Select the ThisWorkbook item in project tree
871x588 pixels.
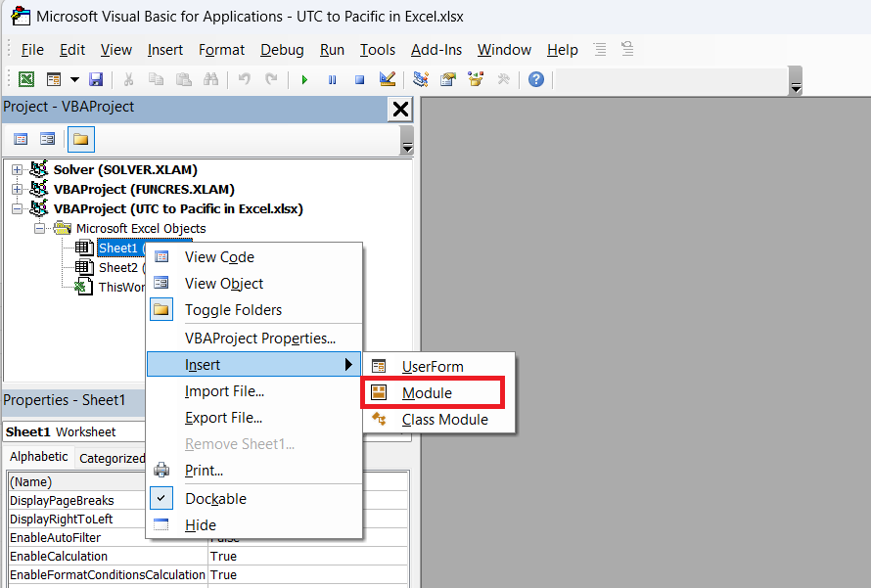coord(121,287)
